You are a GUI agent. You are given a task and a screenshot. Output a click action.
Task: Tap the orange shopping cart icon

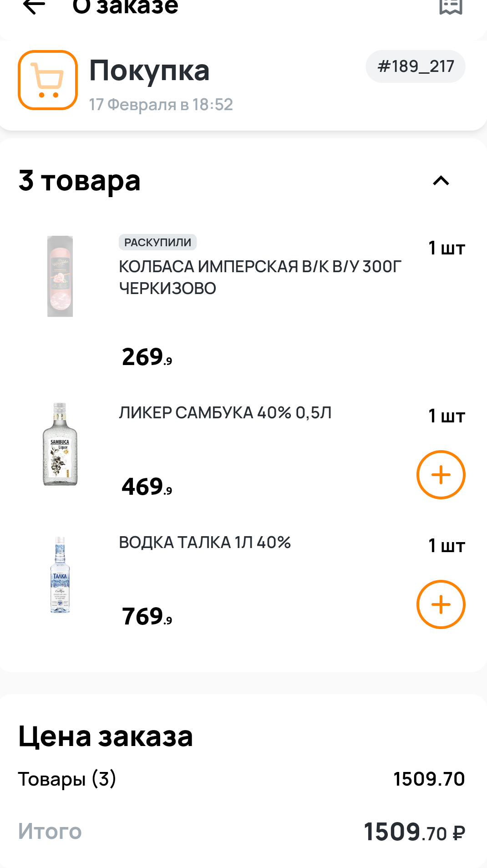(x=48, y=80)
